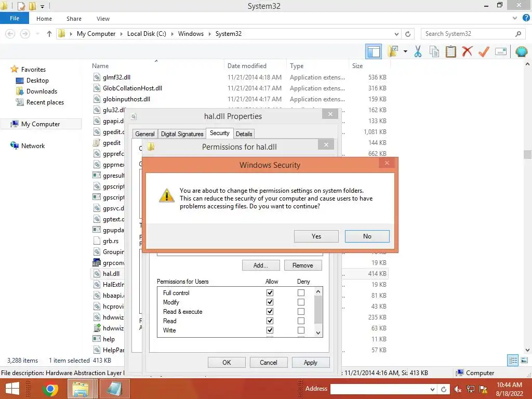The height and width of the screenshot is (399, 532).
Task: Launch Google Chrome from taskbar
Action: pyautogui.click(x=50, y=389)
